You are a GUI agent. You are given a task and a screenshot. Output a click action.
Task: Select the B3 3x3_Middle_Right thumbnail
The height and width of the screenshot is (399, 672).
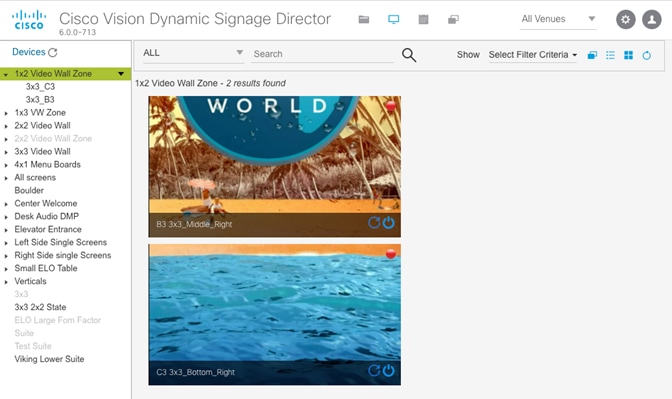point(274,166)
